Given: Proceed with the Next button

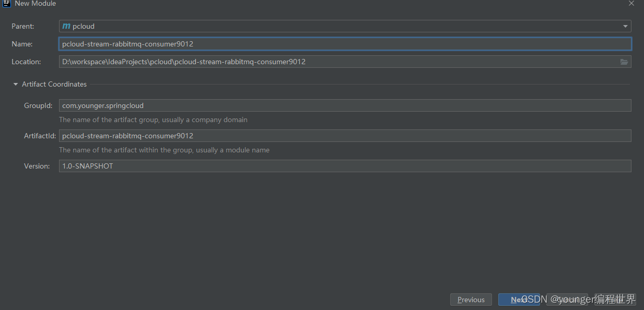Looking at the screenshot, I should tap(519, 300).
